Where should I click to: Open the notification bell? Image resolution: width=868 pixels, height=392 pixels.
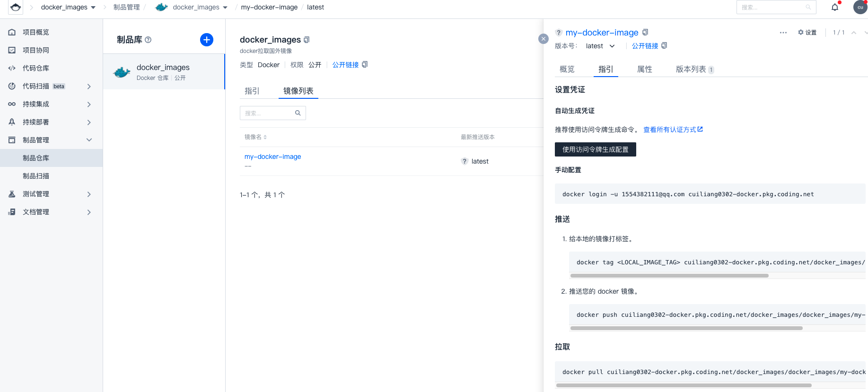pyautogui.click(x=835, y=7)
